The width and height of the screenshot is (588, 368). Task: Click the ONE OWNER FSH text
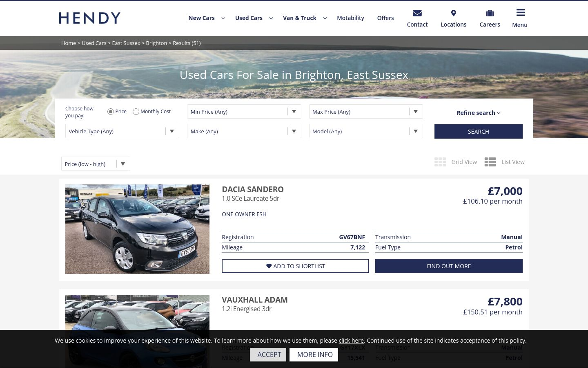pos(244,214)
